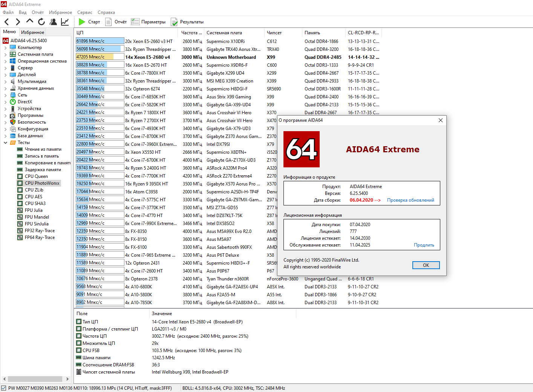The height and width of the screenshot is (392, 533).
Task: Select the 61896 Мпкс/с result row
Action: [228, 41]
